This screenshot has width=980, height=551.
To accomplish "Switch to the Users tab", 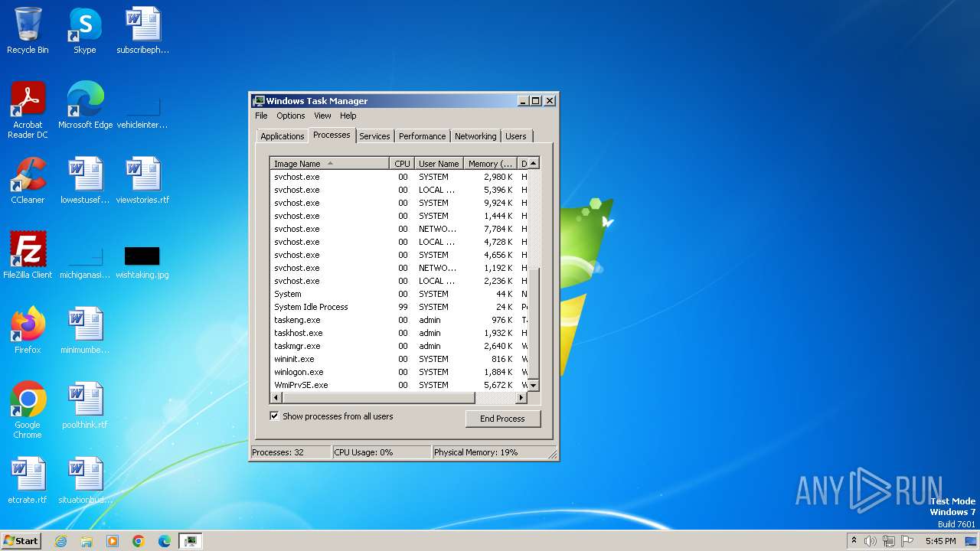I will point(516,136).
